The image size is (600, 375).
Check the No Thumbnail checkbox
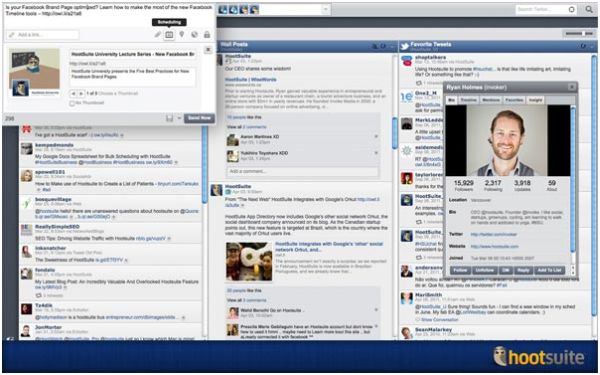tap(72, 103)
